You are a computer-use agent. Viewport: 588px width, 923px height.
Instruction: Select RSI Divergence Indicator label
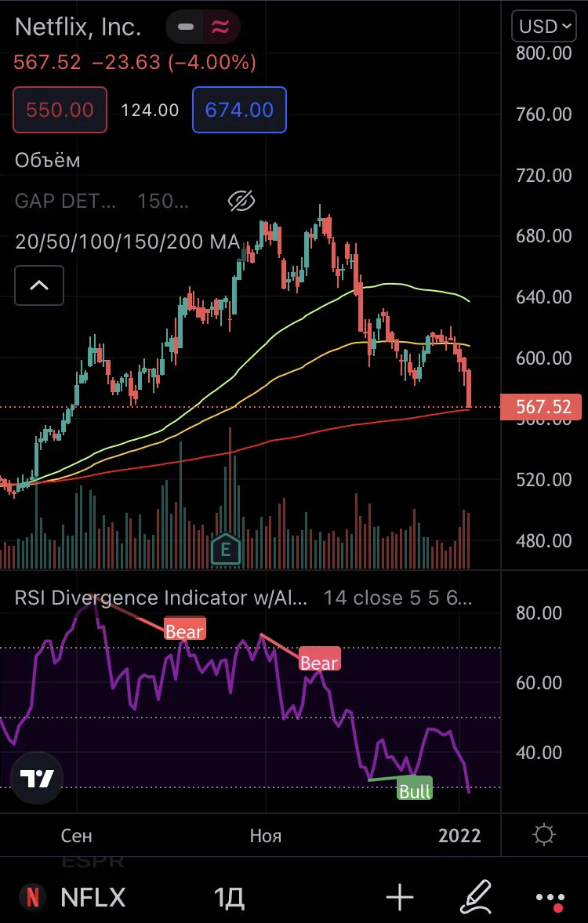click(161, 598)
